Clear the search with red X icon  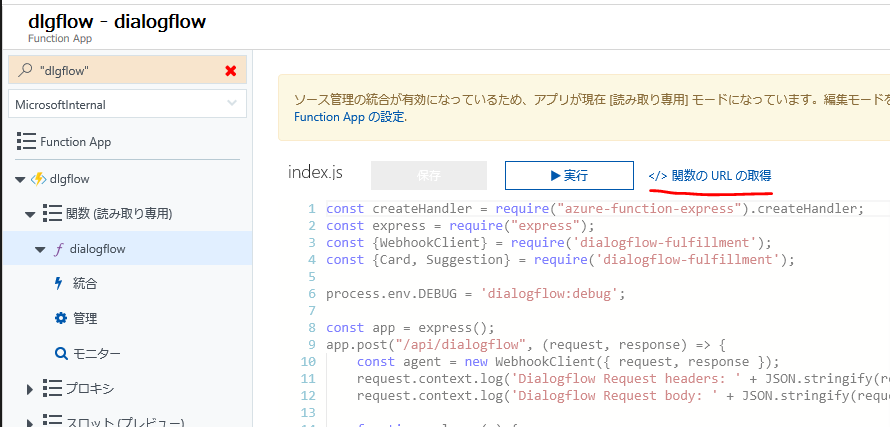[x=230, y=70]
